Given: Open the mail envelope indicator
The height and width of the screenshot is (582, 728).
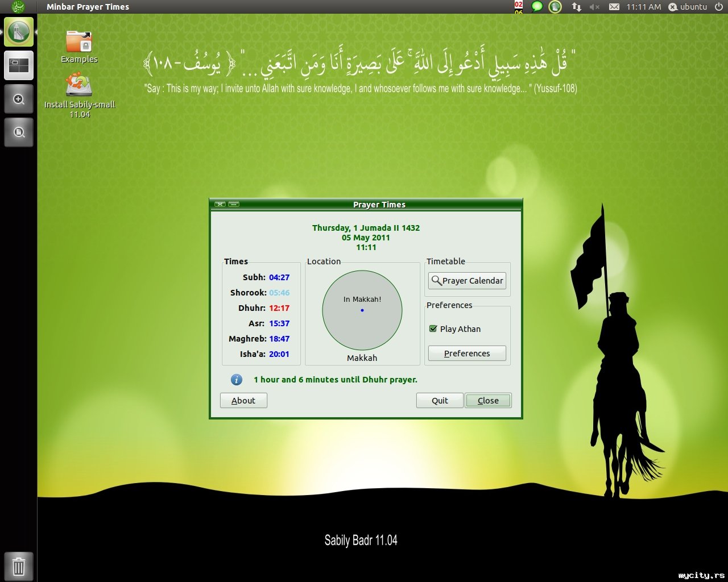Looking at the screenshot, I should (x=614, y=7).
